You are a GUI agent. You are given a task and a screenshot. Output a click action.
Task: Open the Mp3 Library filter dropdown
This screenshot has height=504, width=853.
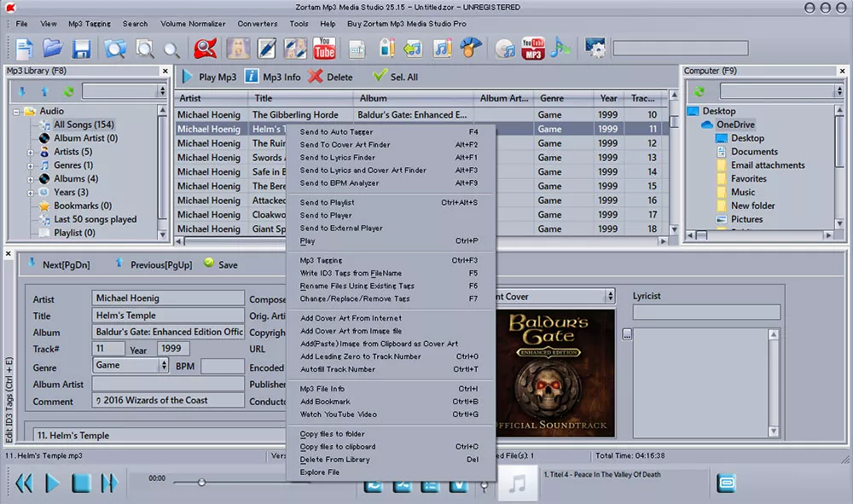162,91
